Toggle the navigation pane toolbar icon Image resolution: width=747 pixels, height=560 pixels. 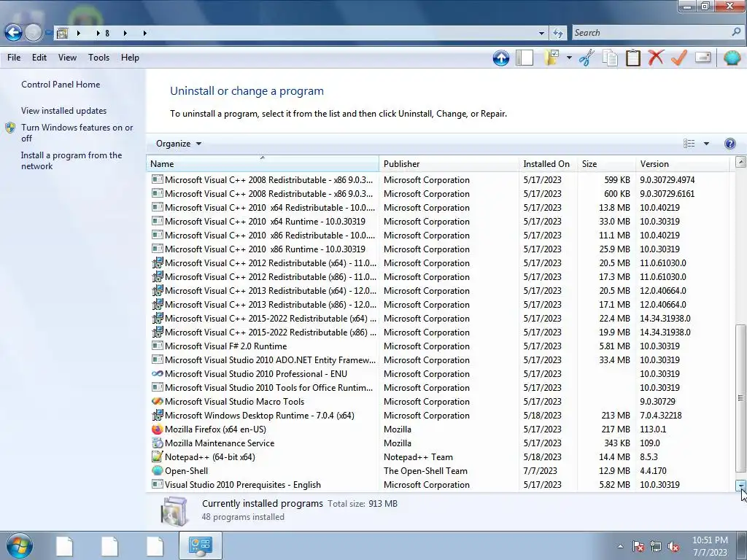[524, 58]
